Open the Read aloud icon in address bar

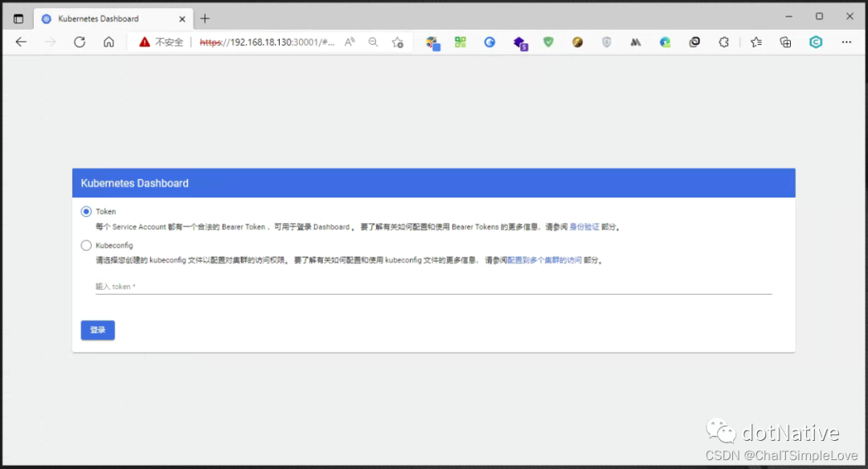(x=350, y=42)
